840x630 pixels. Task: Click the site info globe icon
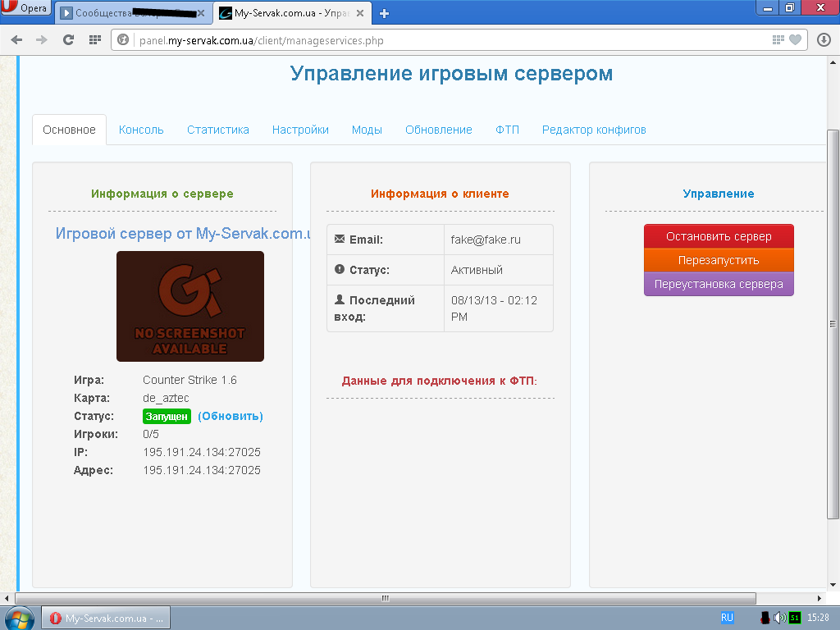(123, 39)
